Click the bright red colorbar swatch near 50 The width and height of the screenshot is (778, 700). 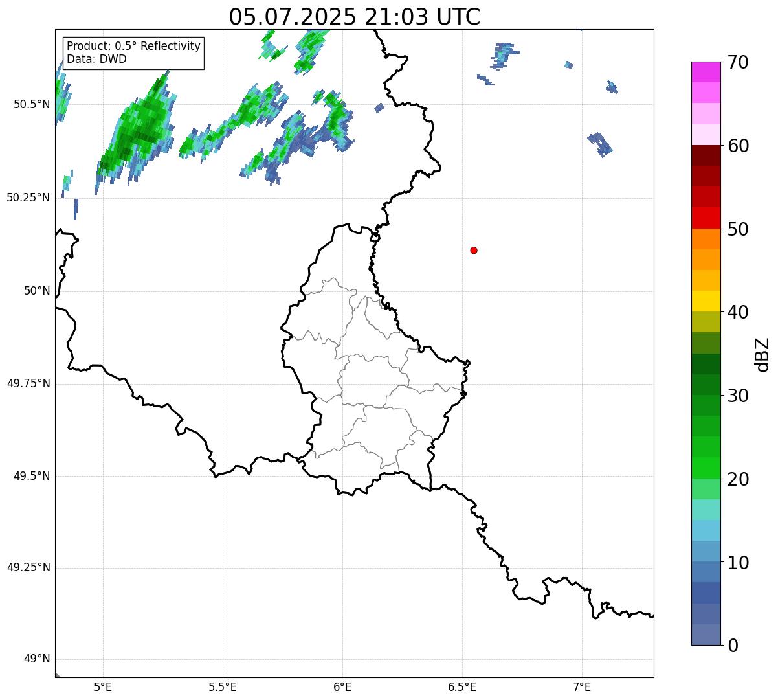pos(706,218)
